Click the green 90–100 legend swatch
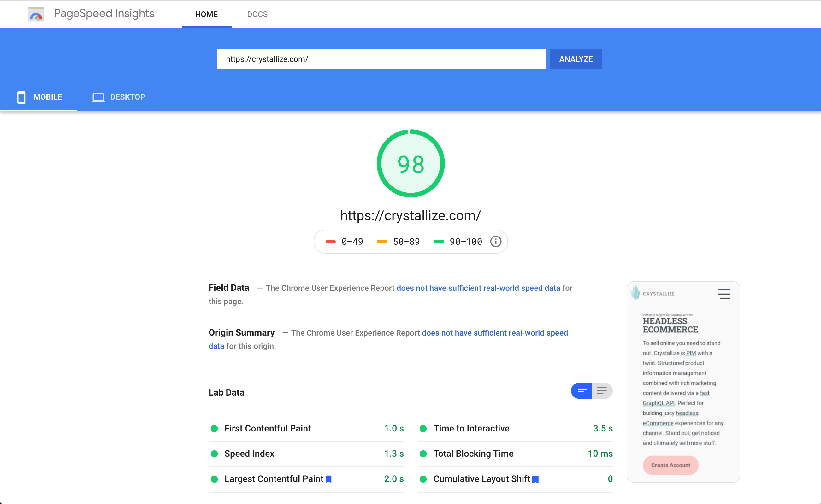 coord(439,242)
